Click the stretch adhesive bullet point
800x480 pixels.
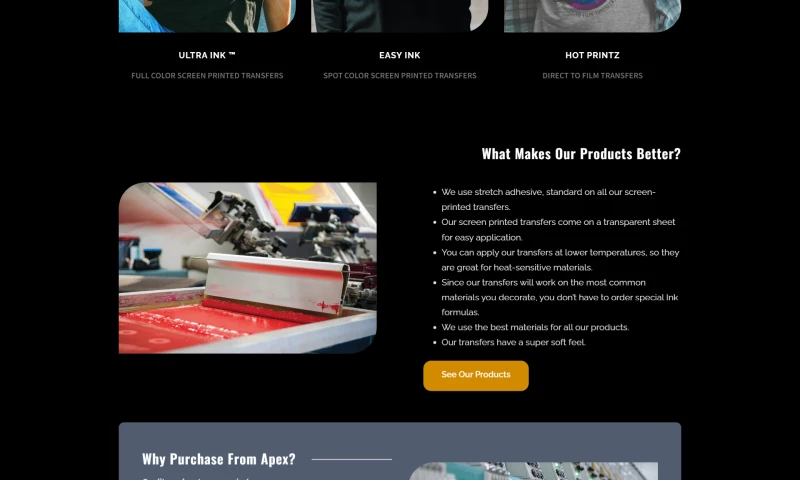tap(548, 199)
